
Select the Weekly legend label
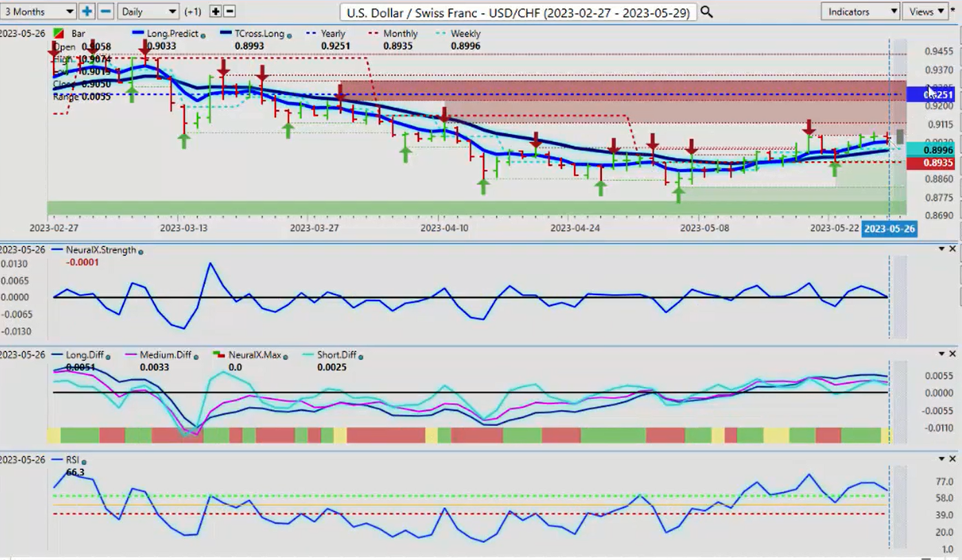(466, 34)
